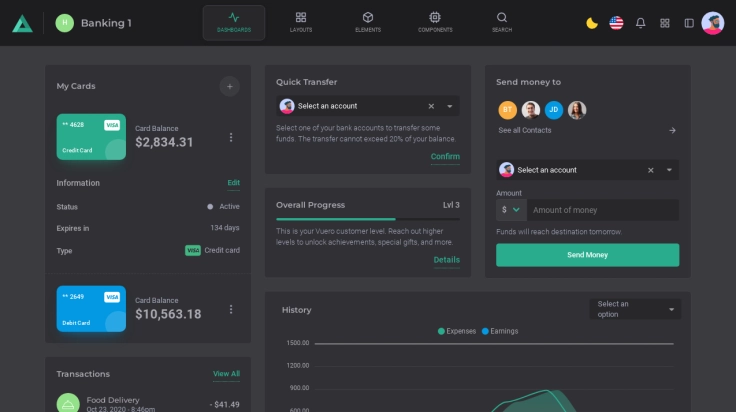Image resolution: width=736 pixels, height=412 pixels.
Task: Open user profile avatar menu
Action: [713, 23]
